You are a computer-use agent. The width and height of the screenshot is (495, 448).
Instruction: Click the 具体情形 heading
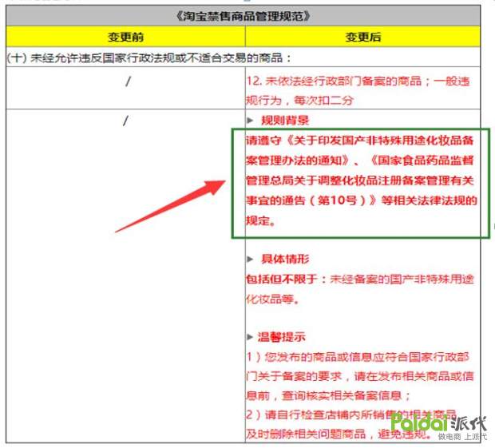(285, 259)
